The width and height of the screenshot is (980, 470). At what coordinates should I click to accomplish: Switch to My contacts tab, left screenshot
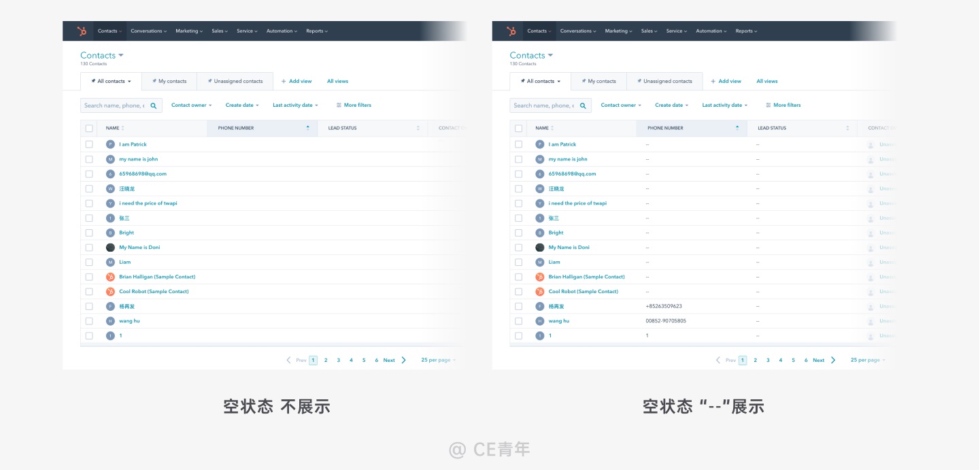tap(169, 81)
